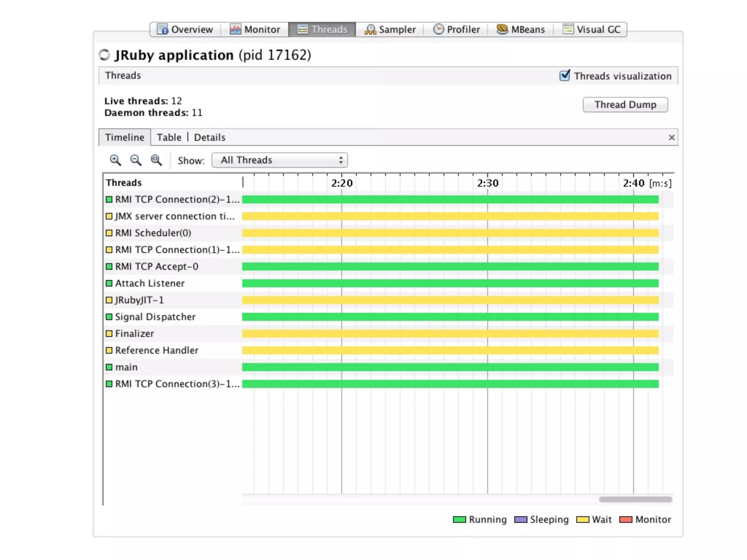Screen dimensions: 747x560
Task: Click the Profiler clock icon
Action: pyautogui.click(x=438, y=29)
